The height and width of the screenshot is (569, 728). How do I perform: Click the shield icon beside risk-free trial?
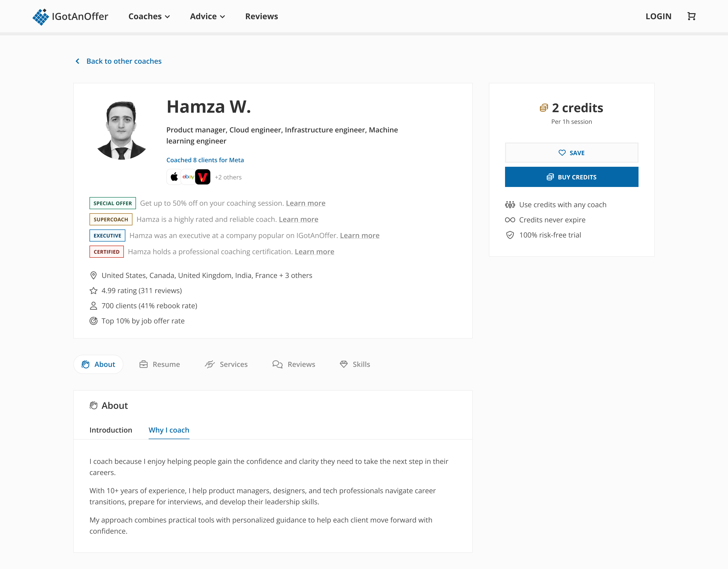pyautogui.click(x=510, y=235)
